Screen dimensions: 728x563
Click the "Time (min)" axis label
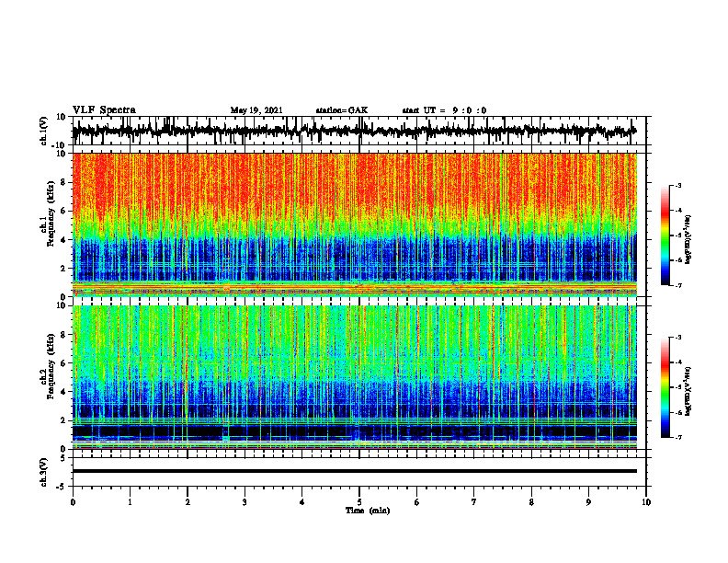tap(368, 511)
